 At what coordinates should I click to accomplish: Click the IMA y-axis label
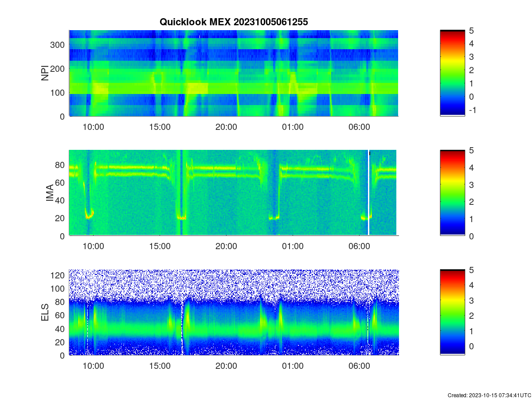50,193
